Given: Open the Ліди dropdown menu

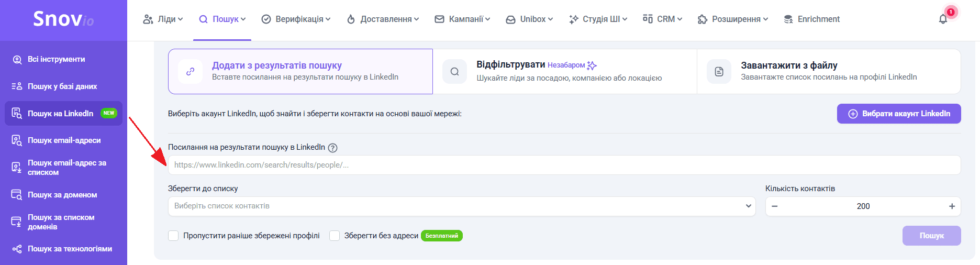Looking at the screenshot, I should tap(163, 19).
